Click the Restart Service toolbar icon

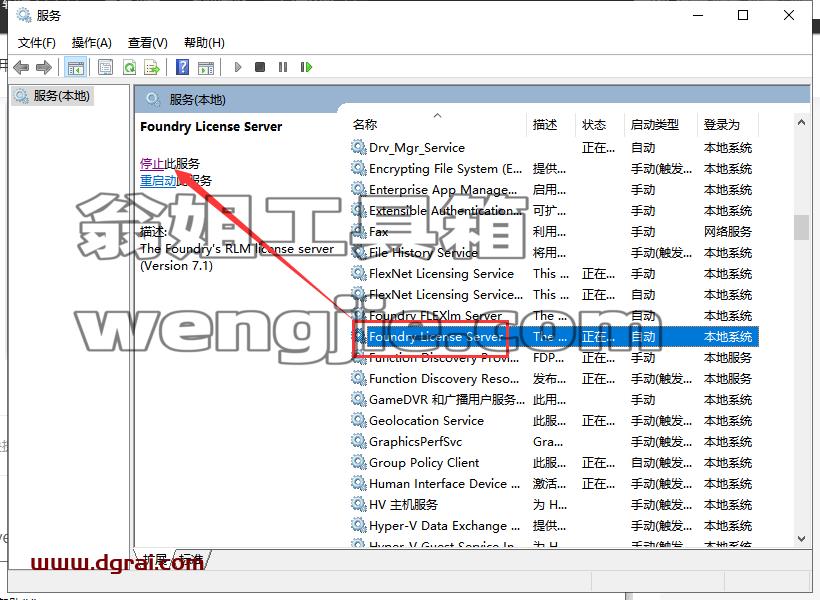point(306,67)
